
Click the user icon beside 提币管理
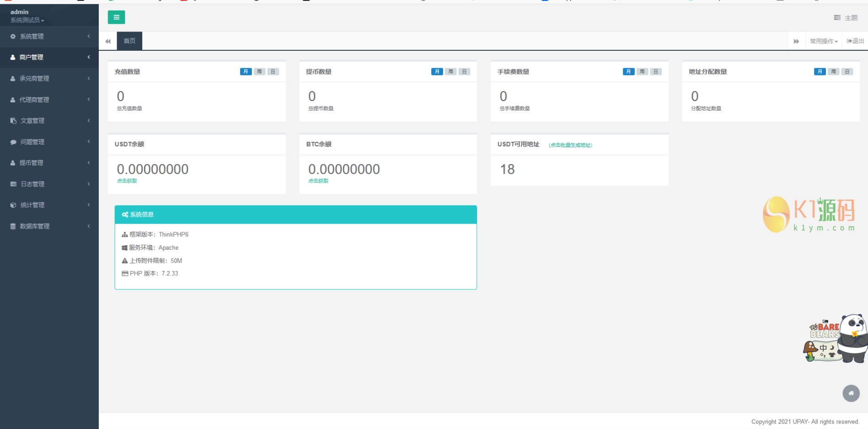[x=13, y=163]
